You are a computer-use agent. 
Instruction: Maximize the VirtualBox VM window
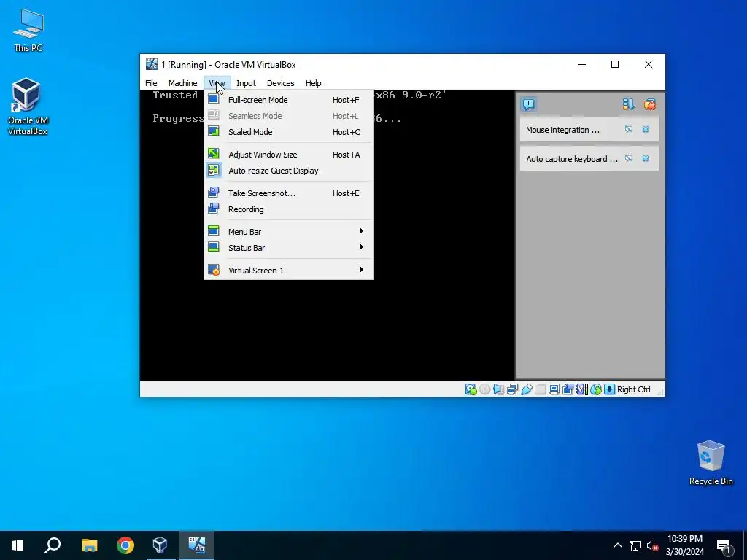click(614, 64)
